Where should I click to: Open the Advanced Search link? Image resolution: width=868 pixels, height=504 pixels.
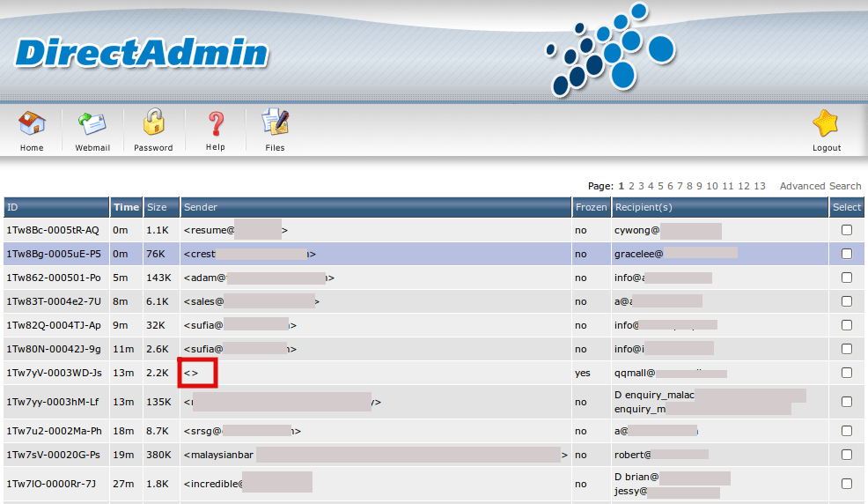click(x=820, y=186)
